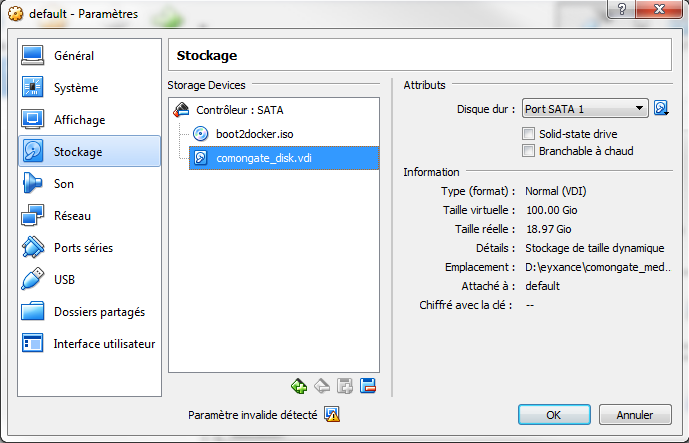The height and width of the screenshot is (443, 689).
Task: Open the Général settings category
Action: [x=89, y=56]
